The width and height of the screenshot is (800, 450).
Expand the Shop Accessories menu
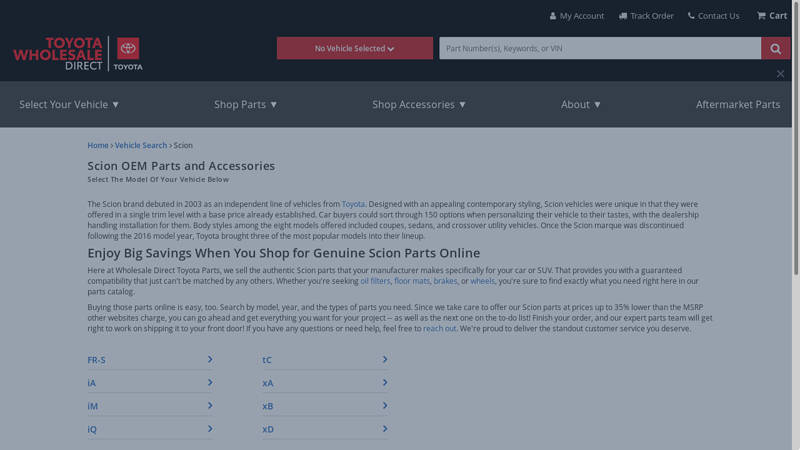[x=419, y=104]
